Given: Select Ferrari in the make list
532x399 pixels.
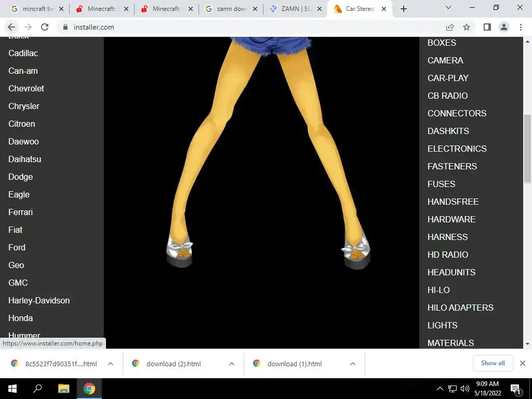Looking at the screenshot, I should point(21,212).
